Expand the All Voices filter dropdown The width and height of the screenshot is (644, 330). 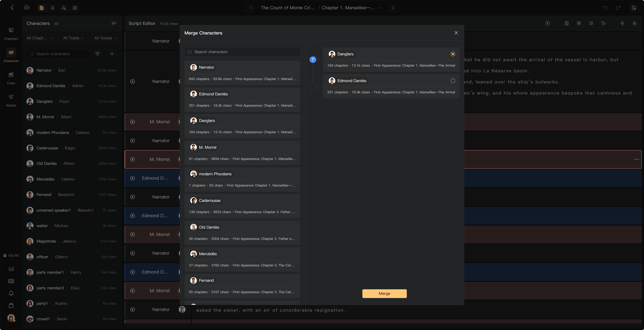tap(105, 38)
